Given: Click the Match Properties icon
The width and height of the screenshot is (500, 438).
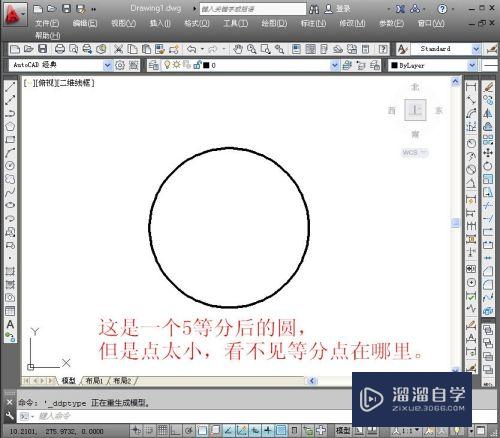Looking at the screenshot, I should coord(160,49).
